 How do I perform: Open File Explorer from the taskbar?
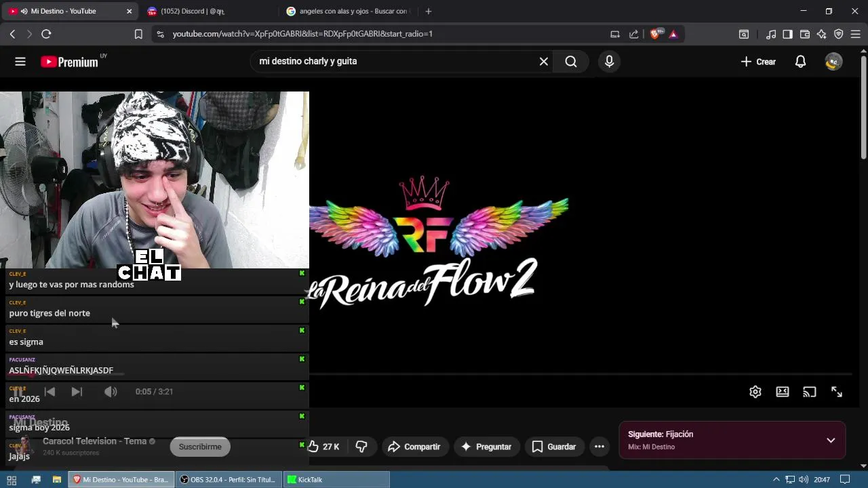coord(57,480)
